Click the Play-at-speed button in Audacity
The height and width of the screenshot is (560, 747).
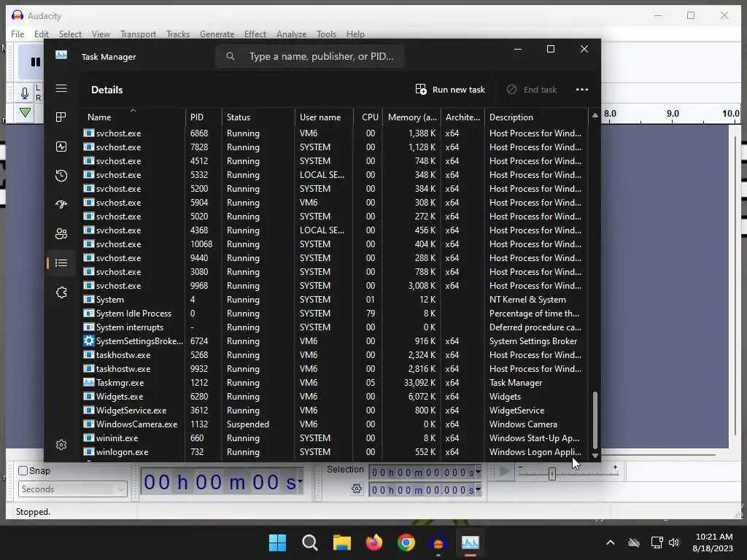(504, 472)
